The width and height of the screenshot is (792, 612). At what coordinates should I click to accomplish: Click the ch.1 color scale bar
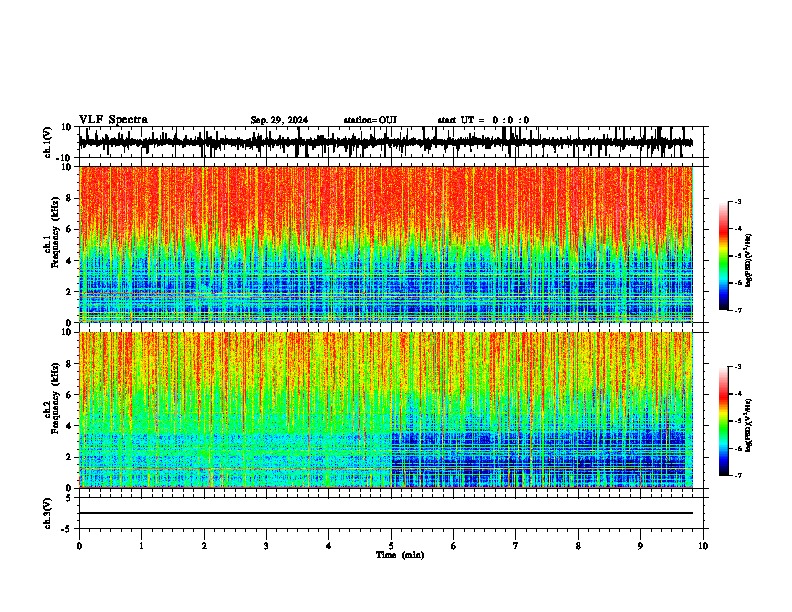[723, 256]
